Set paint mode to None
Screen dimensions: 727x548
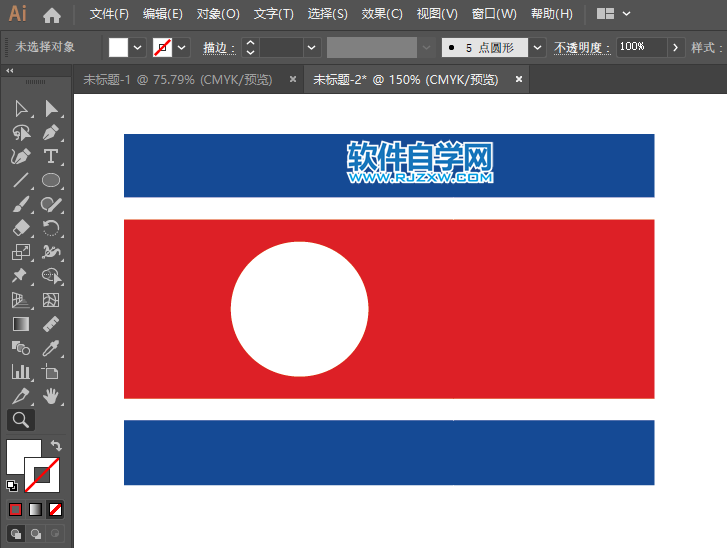56,509
